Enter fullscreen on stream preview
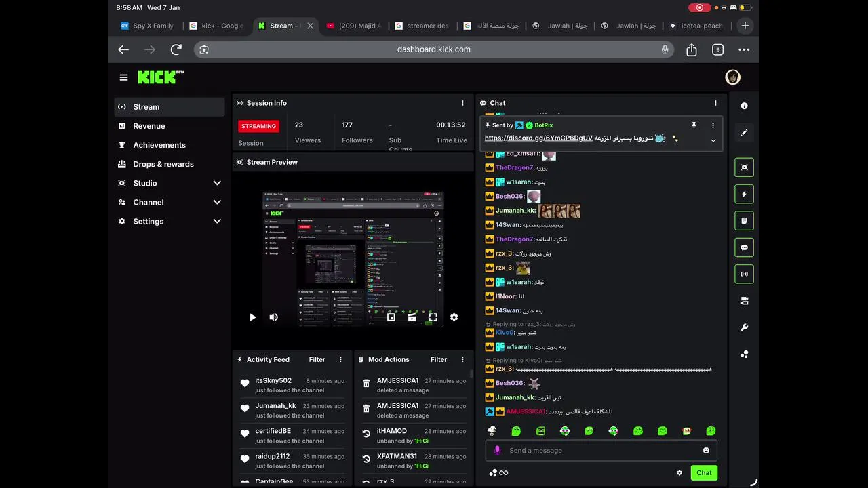 click(433, 317)
